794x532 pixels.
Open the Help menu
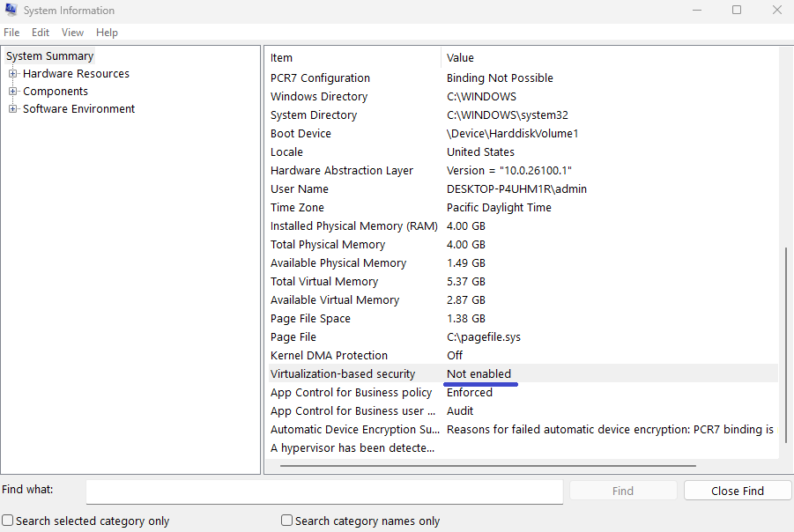click(107, 33)
